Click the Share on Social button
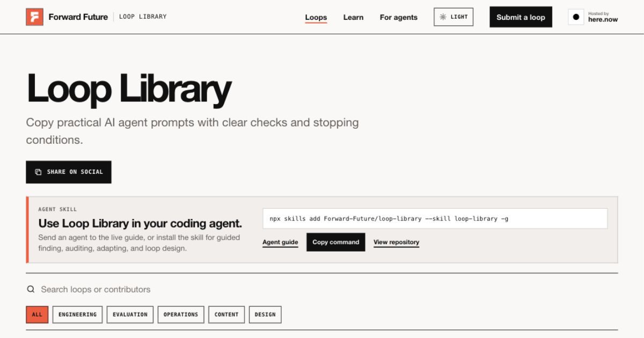This screenshot has height=338, width=644. click(x=69, y=172)
